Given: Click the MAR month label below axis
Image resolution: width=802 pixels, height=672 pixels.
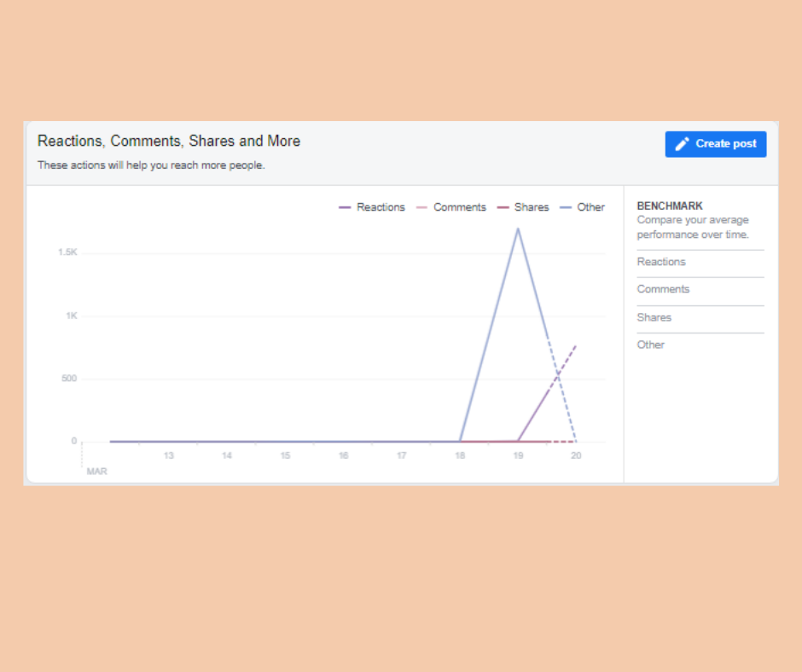Looking at the screenshot, I should pos(97,472).
